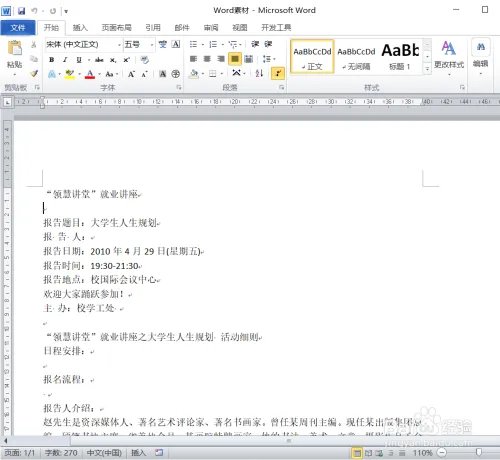Click the Clear Formatting eraser icon

click(x=144, y=60)
